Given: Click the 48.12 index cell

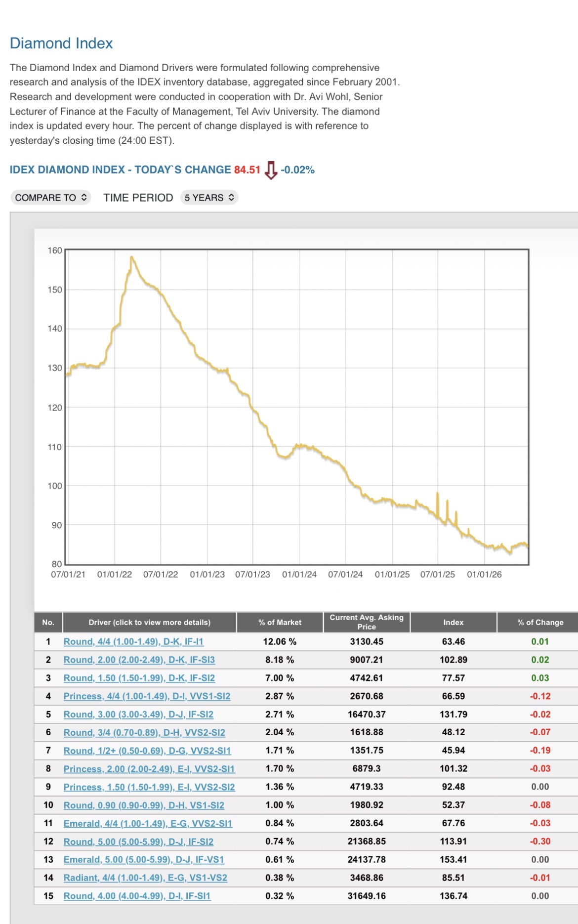Looking at the screenshot, I should 454,733.
